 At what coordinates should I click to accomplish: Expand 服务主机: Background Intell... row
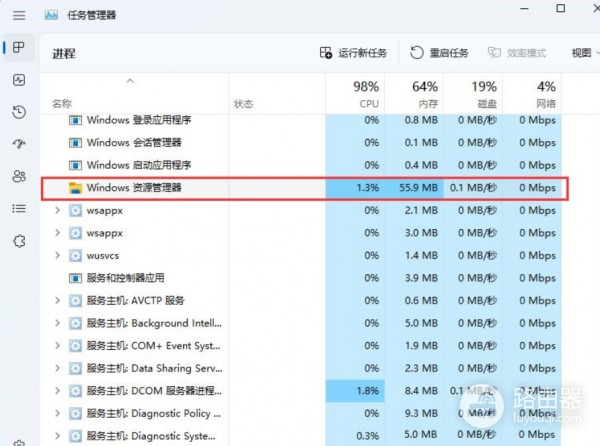click(57, 323)
